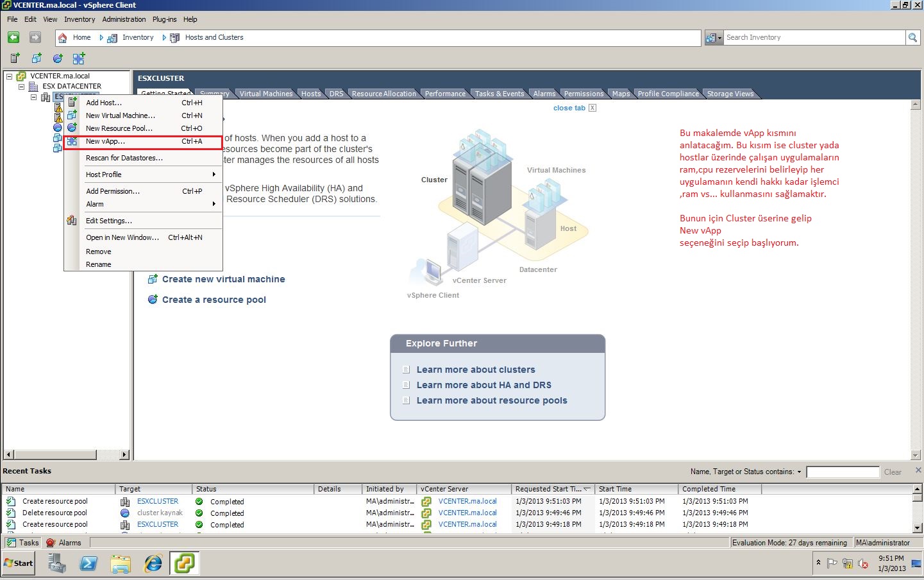Click the New Virtual Machine toolbar icon
Image resolution: width=924 pixels, height=580 pixels.
[37, 58]
